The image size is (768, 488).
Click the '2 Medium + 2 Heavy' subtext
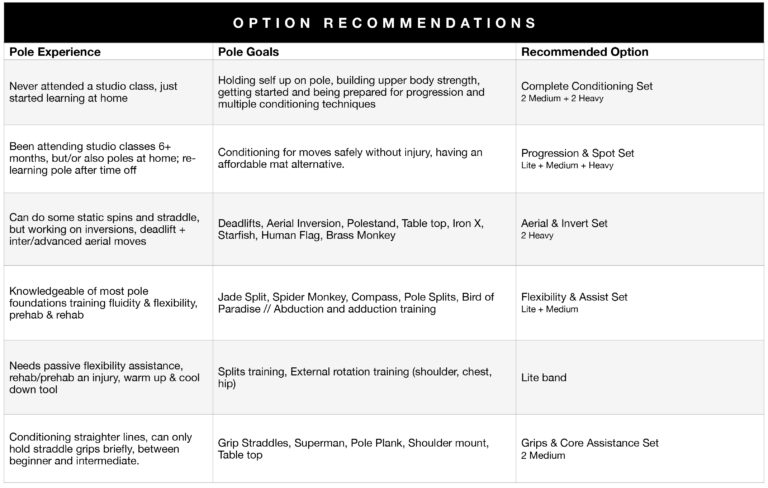click(562, 98)
